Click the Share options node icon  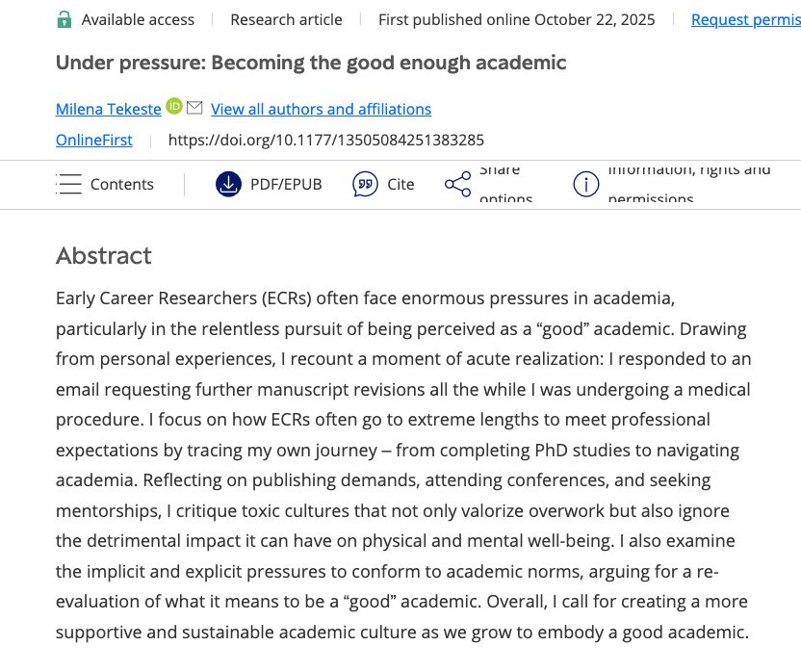coord(457,184)
